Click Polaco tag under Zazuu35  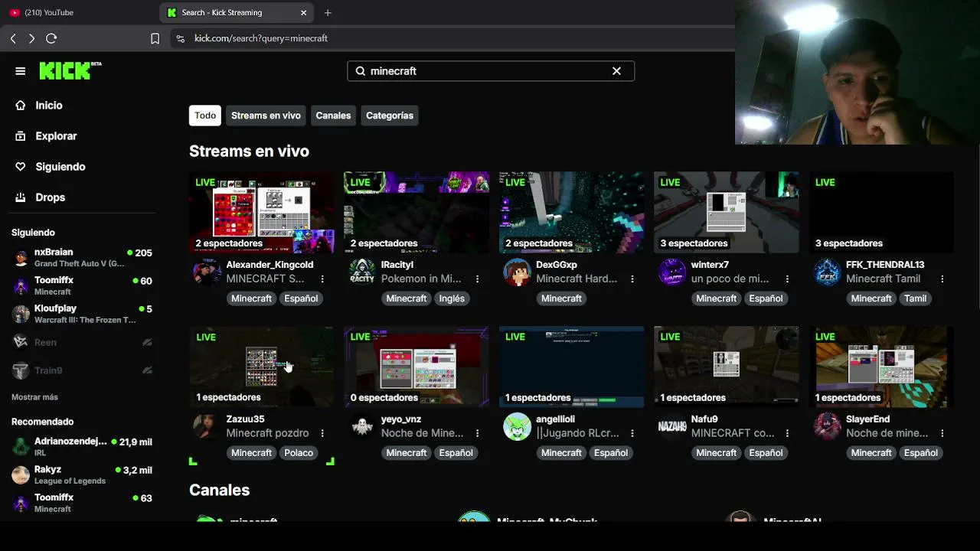pos(299,453)
